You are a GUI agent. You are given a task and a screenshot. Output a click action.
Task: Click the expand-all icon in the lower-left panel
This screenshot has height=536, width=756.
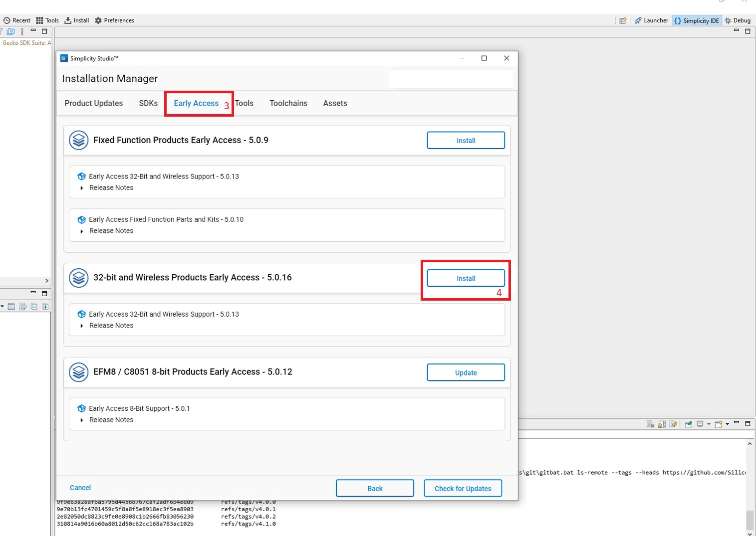pos(45,307)
